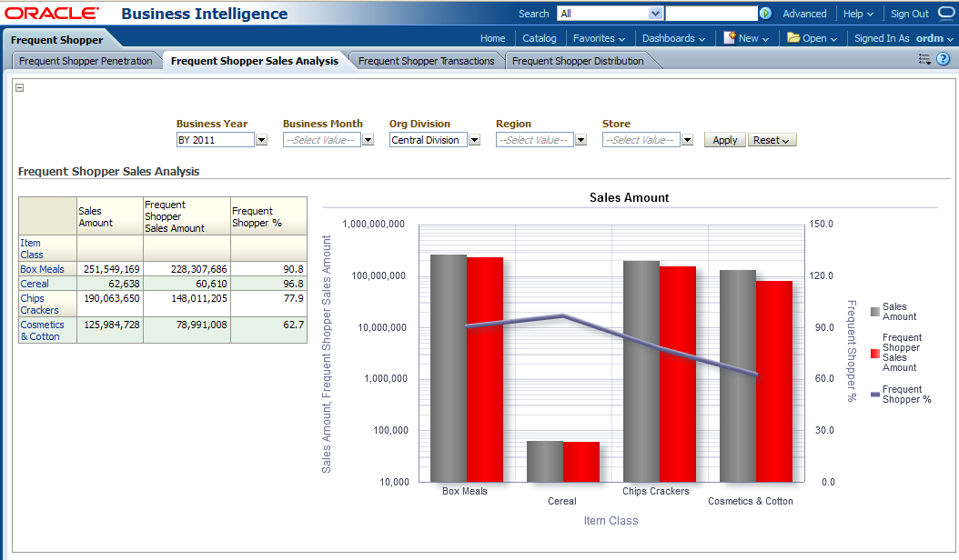Open the Frequent Shopper Distribution tab
This screenshot has width=959, height=560.
(578, 61)
